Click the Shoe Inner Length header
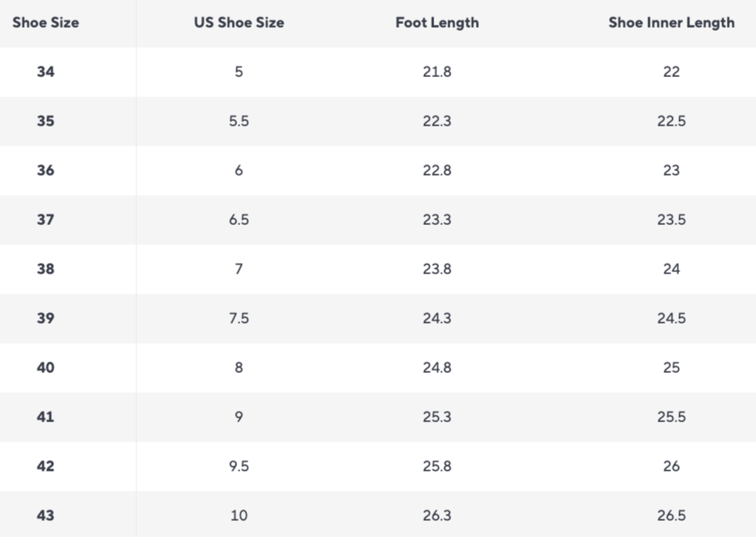Screen dimensions: 756x537 click(671, 22)
